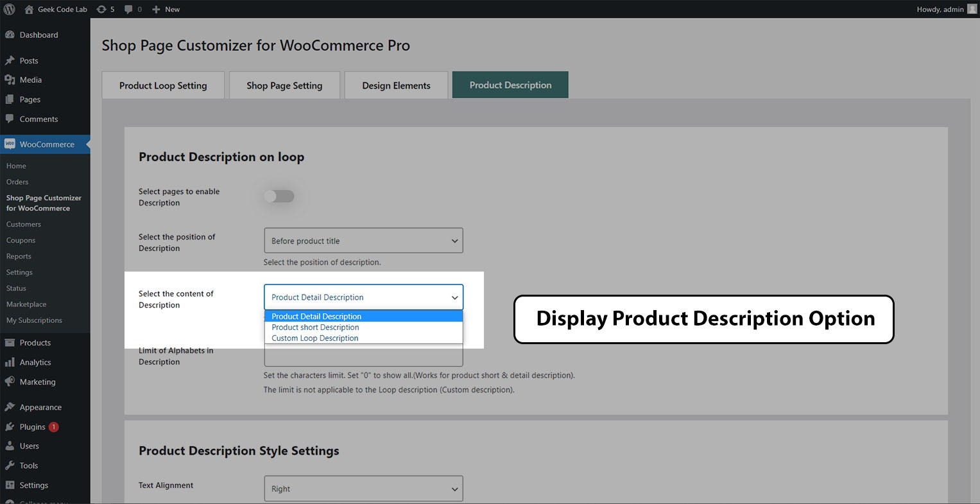This screenshot has width=980, height=504.
Task: Click the Shop Page Customizer for WooCommerce Pro title
Action: pos(255,46)
